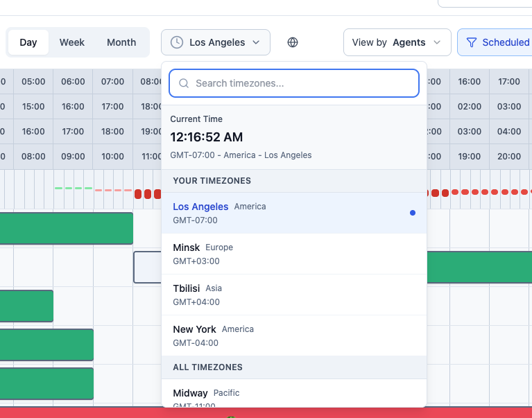Open the View by Agents dropdown
Screen dimensions: 532x418
pyautogui.click(x=397, y=42)
